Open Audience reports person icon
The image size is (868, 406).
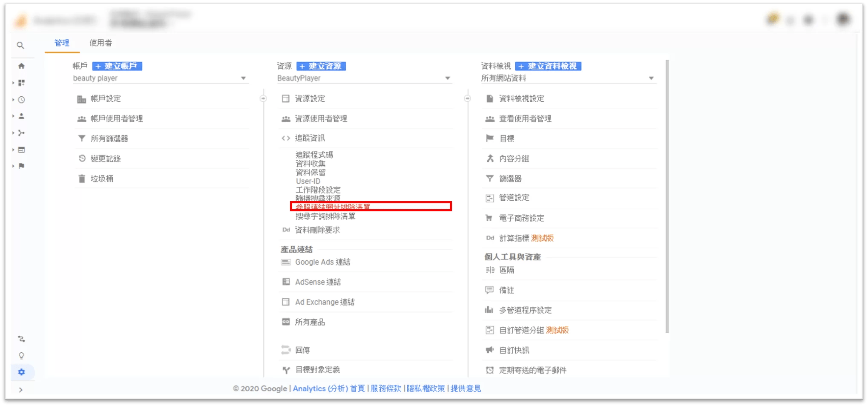(x=21, y=116)
